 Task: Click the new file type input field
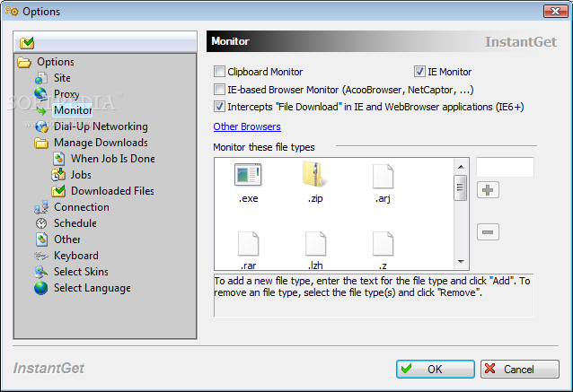[505, 167]
